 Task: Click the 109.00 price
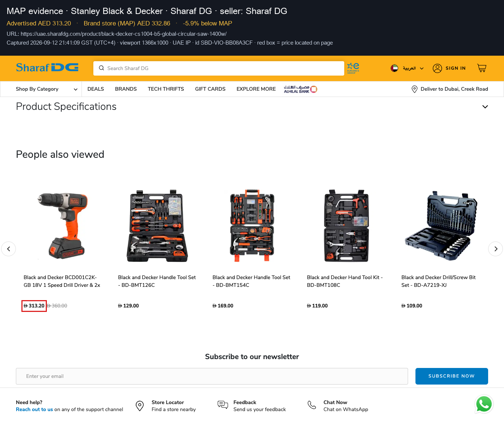412,306
